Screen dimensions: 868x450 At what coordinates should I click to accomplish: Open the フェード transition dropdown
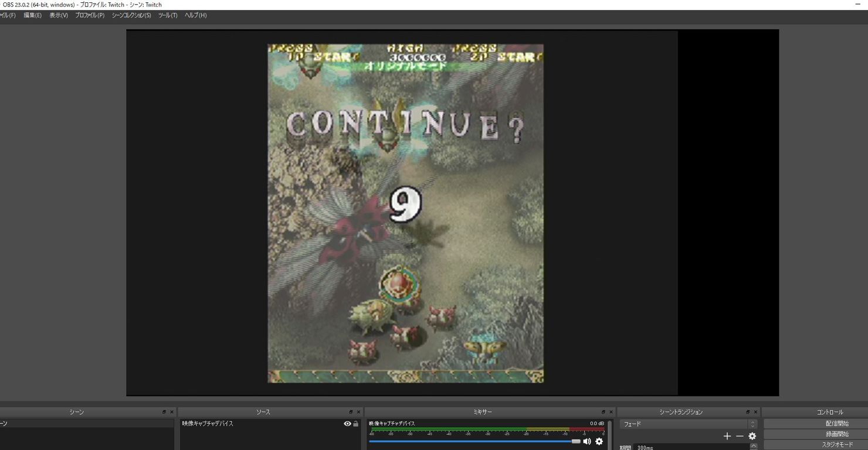tap(689, 424)
